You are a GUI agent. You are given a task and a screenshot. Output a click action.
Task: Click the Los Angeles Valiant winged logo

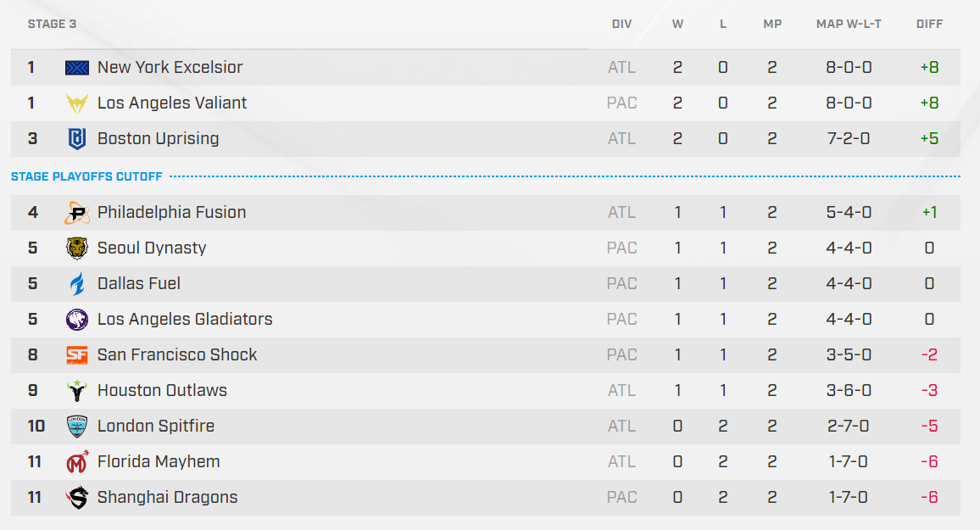(77, 103)
